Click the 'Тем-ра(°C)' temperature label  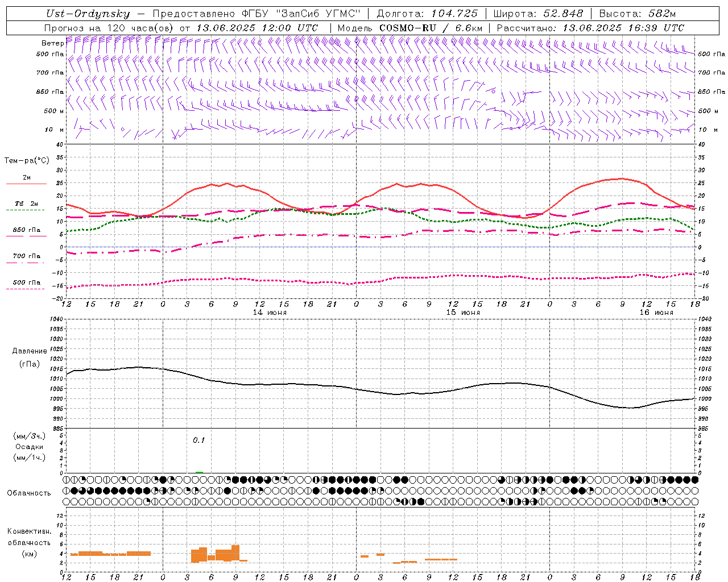click(27, 161)
